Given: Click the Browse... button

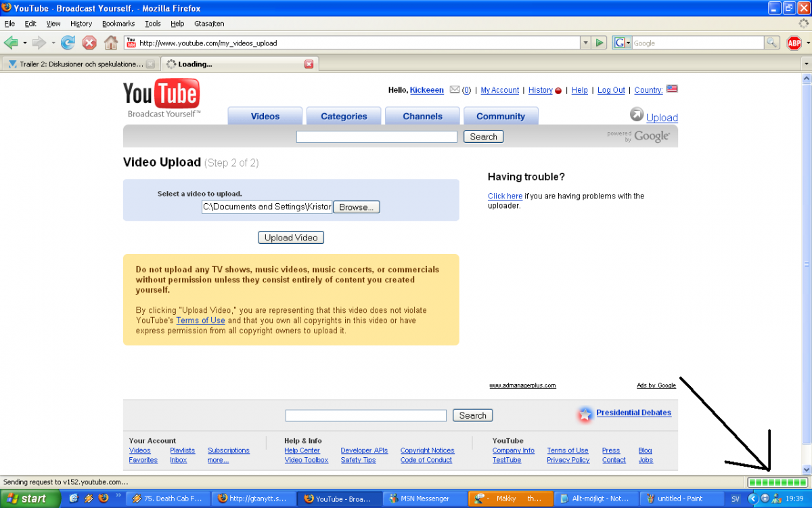Looking at the screenshot, I should [x=356, y=207].
